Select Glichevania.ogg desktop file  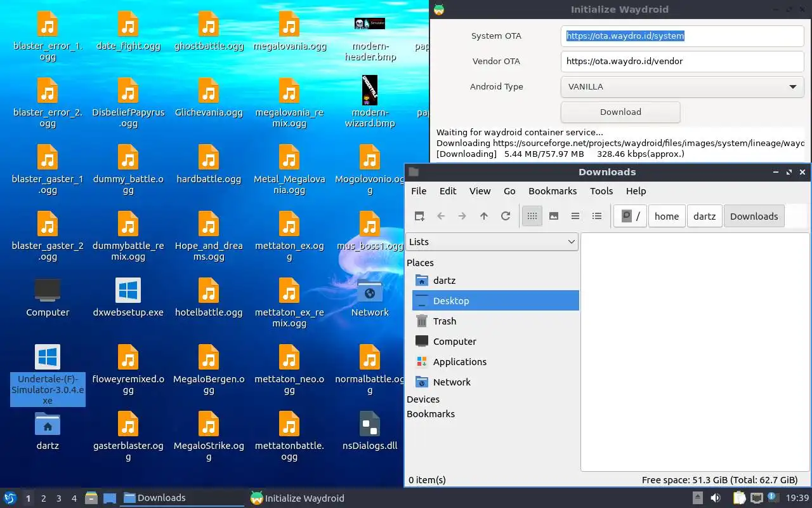coord(209,98)
